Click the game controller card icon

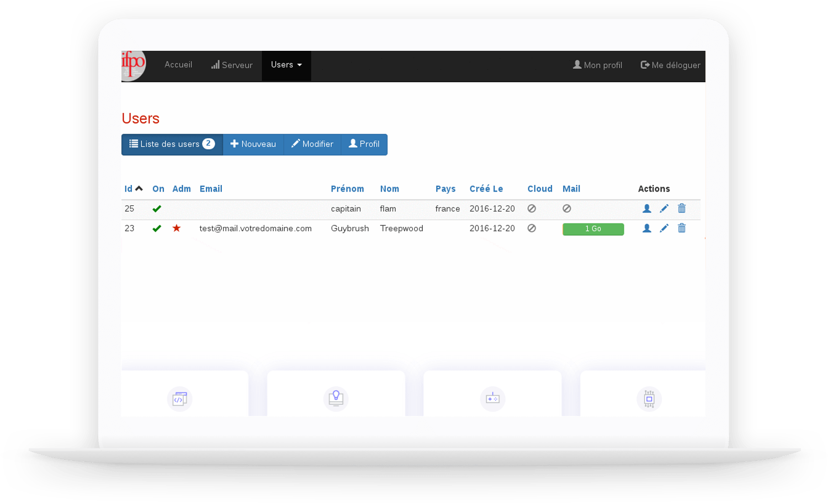click(x=492, y=399)
